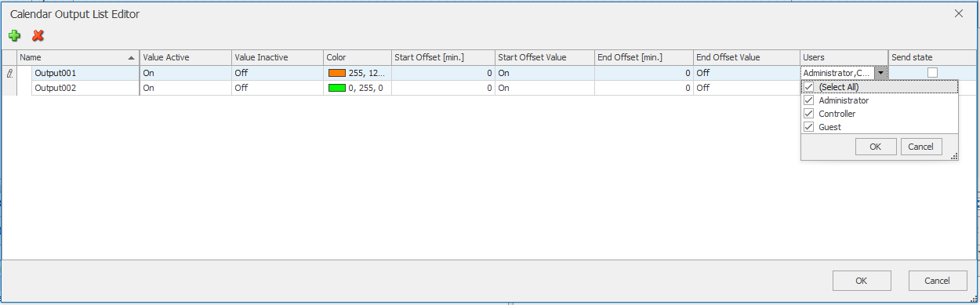
Task: Click the dialog's bottom OK button
Action: click(x=862, y=281)
